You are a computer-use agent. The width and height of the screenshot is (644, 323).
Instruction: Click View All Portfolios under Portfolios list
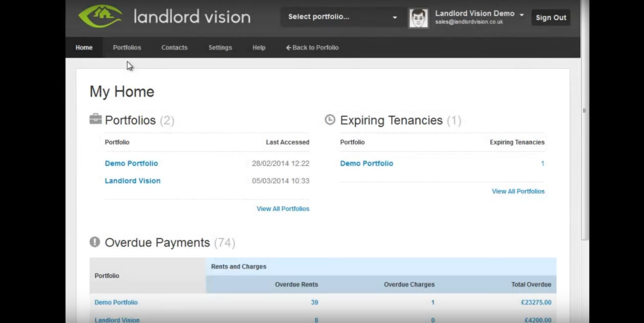[283, 209]
